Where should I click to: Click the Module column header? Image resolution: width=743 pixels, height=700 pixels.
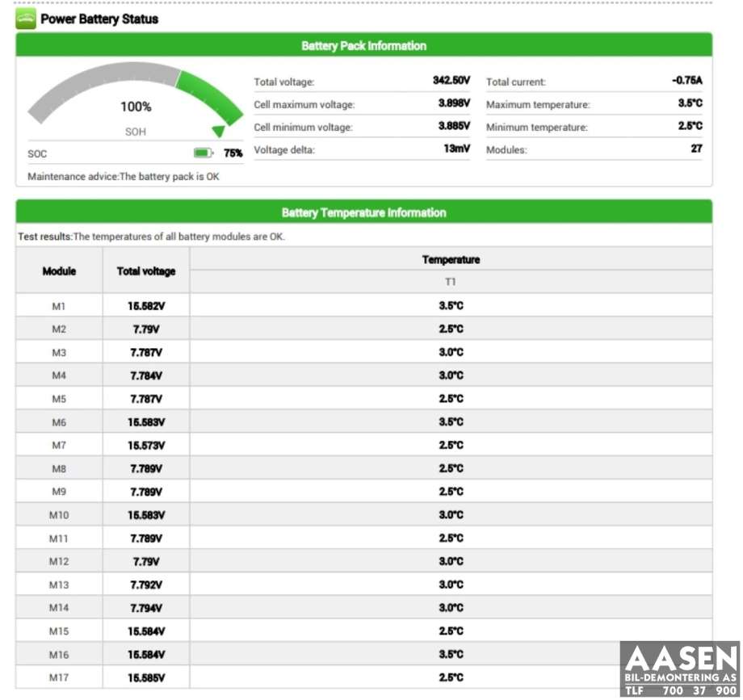59,271
